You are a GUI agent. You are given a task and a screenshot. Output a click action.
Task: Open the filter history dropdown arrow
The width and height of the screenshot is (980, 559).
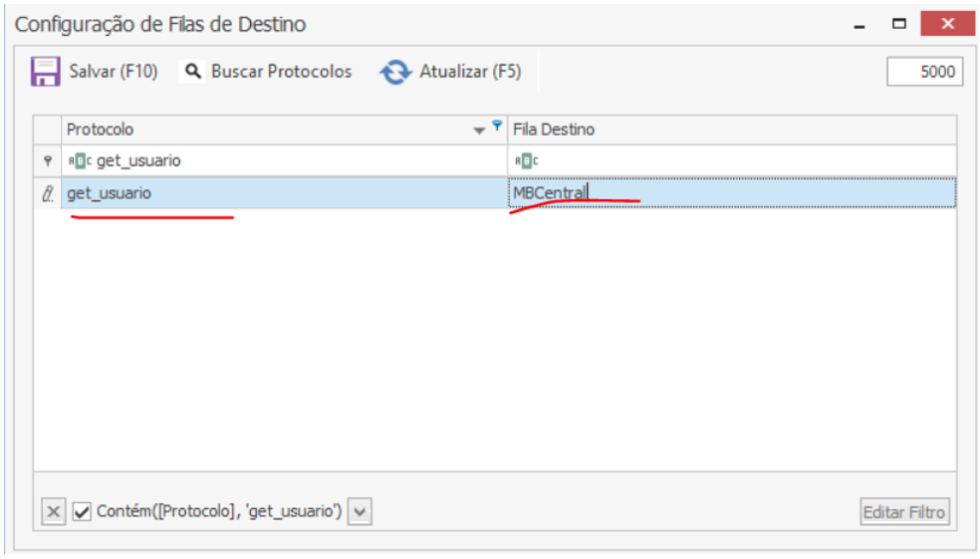[360, 511]
